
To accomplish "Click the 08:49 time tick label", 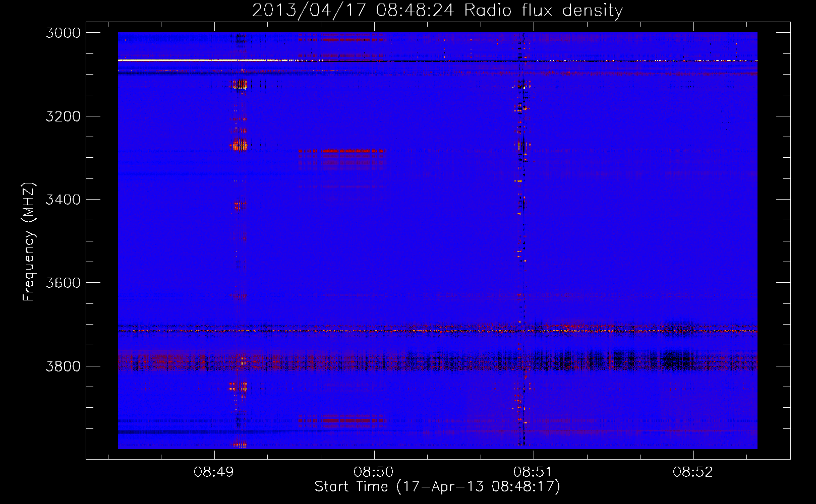I will tap(214, 472).
